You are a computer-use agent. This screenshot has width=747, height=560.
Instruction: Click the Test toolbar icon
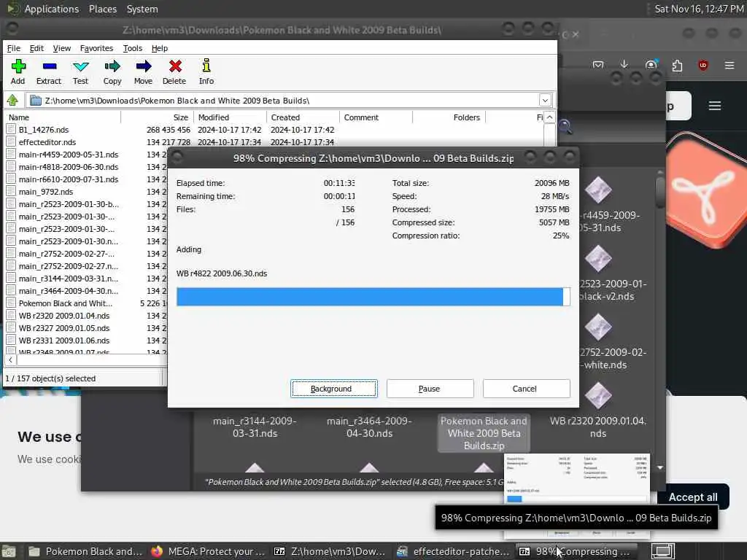[80, 72]
